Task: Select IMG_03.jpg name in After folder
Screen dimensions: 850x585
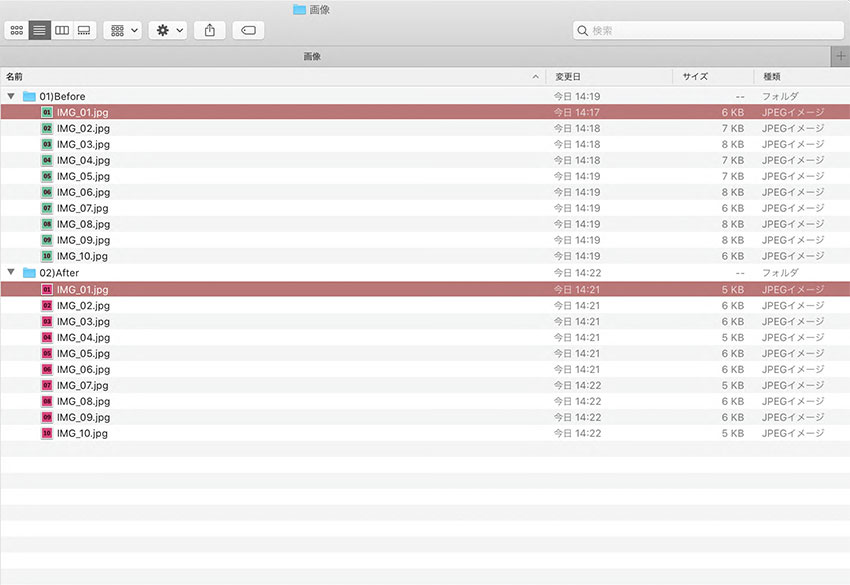Action: pyautogui.click(x=83, y=322)
